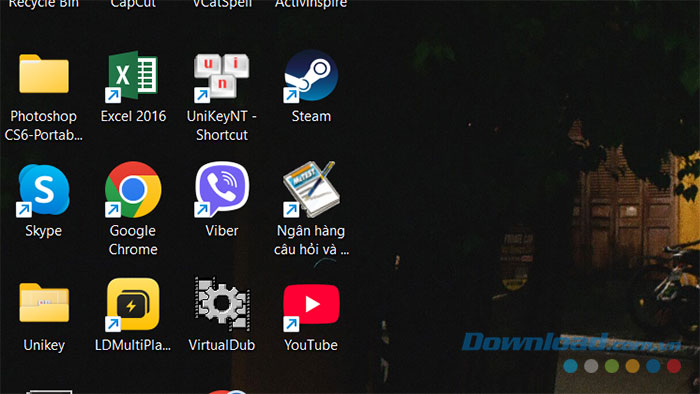Click the Google Chrome icon
This screenshot has width=700, height=394.
click(x=133, y=190)
